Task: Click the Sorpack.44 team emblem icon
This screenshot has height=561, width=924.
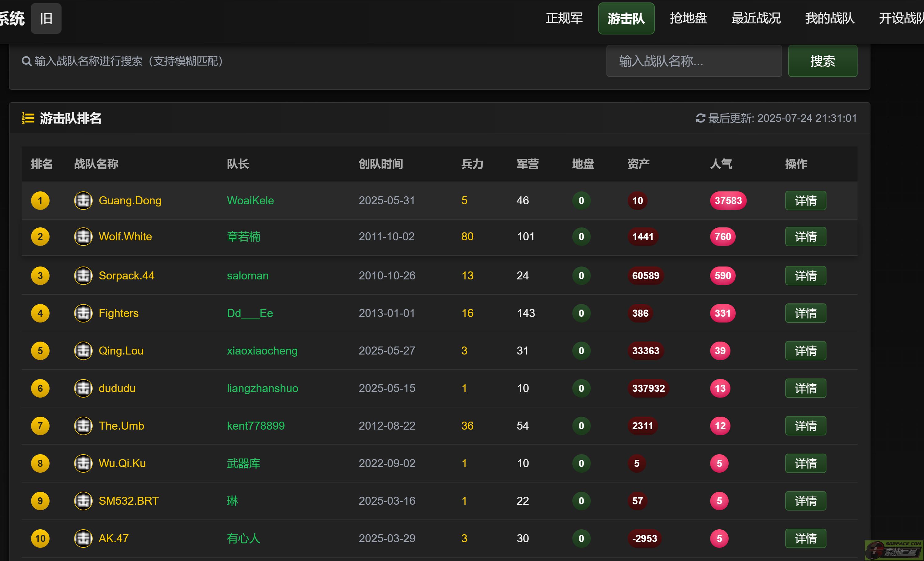Action: [83, 276]
